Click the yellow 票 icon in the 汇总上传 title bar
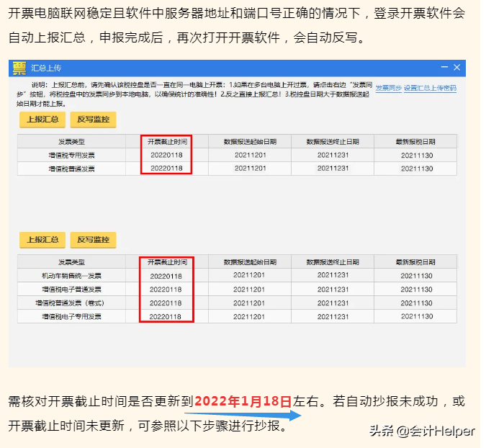This screenshot has width=486, height=448. [x=19, y=68]
